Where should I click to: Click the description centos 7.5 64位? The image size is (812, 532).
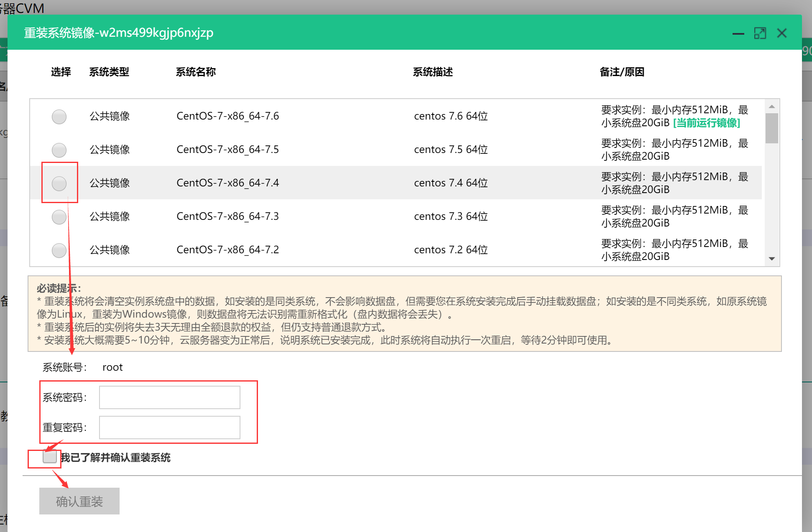tap(451, 150)
